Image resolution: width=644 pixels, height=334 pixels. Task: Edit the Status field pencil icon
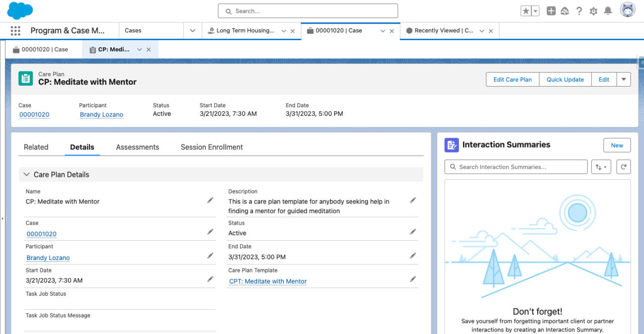[413, 232]
